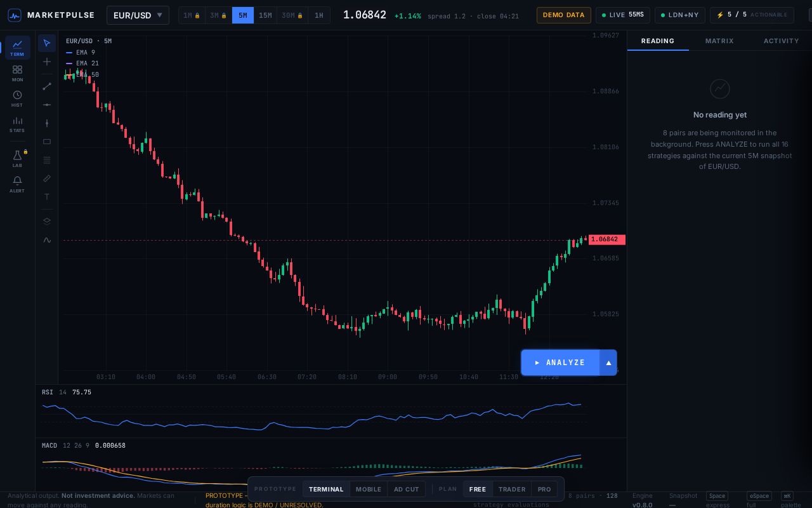Screen dimensions: 812x508
Task: Select the trend line drawing tool
Action: [47, 86]
